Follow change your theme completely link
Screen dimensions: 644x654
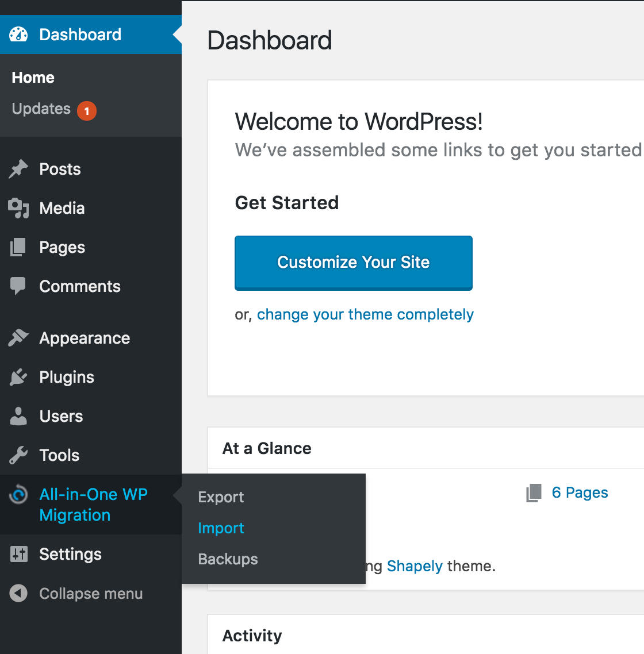pyautogui.click(x=365, y=314)
